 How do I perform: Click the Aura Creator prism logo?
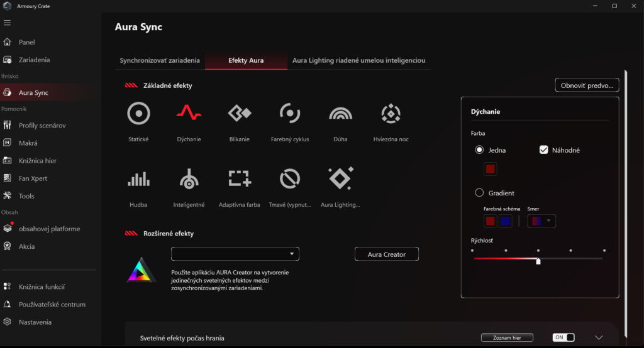pos(141,269)
